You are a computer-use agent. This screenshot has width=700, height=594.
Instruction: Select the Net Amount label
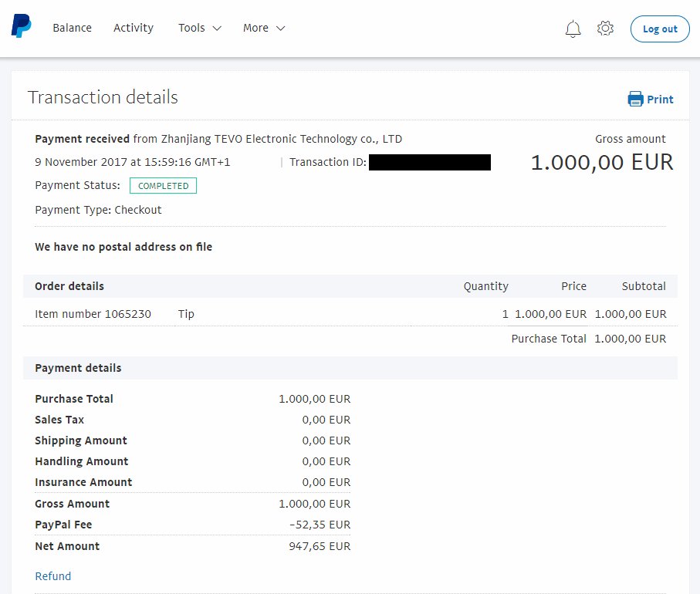pyautogui.click(x=67, y=546)
